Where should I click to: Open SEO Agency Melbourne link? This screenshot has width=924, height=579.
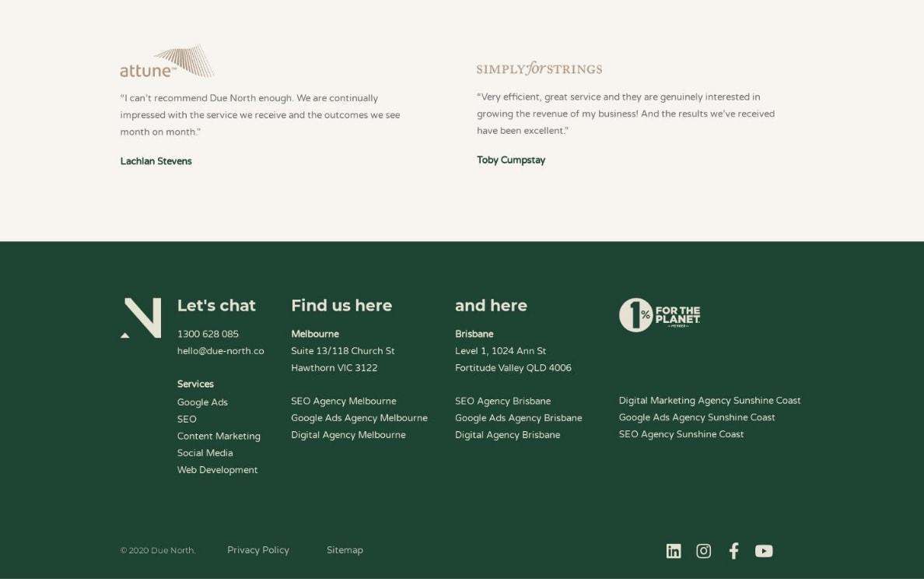pos(344,401)
